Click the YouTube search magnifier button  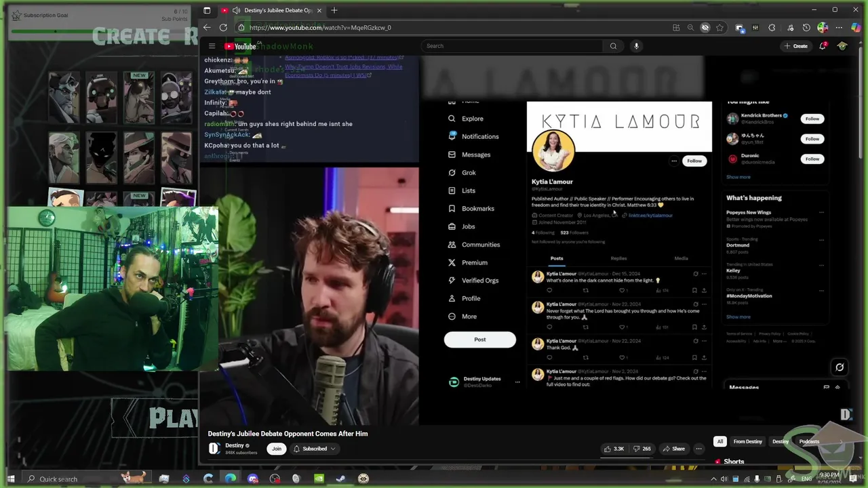coord(613,46)
